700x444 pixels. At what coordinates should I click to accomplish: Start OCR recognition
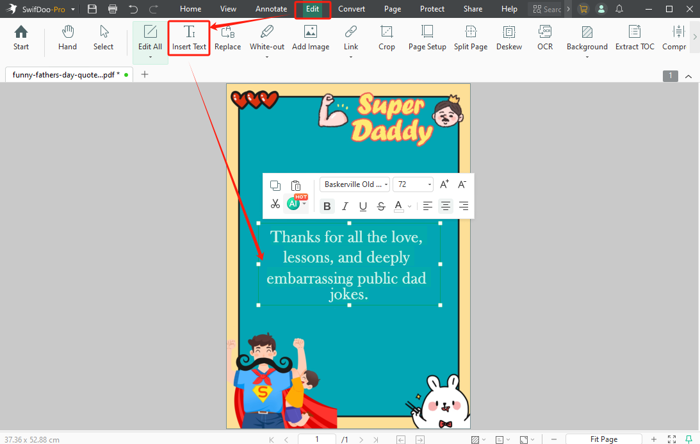pos(545,38)
